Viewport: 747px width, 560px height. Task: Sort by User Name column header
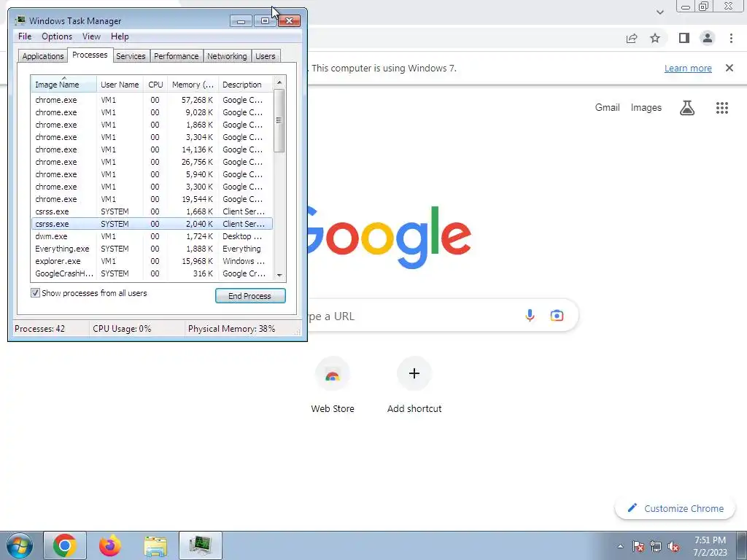click(120, 85)
